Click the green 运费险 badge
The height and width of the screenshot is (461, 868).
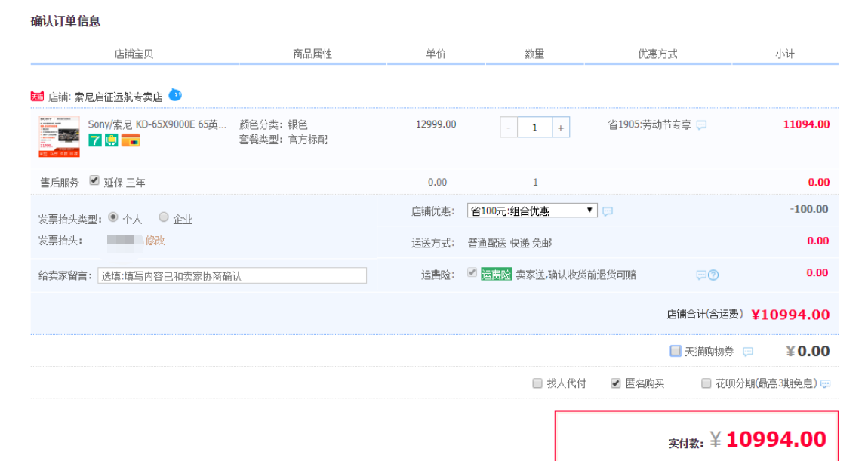496,275
